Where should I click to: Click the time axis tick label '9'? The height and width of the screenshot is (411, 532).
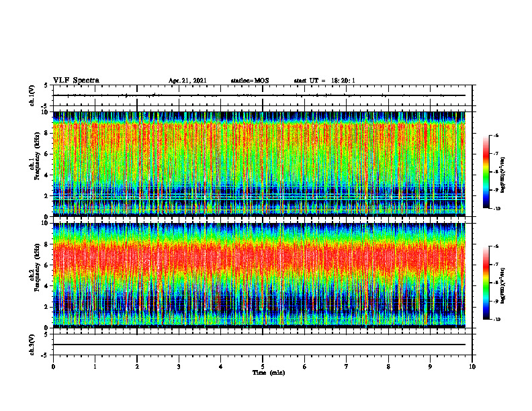[430, 367]
